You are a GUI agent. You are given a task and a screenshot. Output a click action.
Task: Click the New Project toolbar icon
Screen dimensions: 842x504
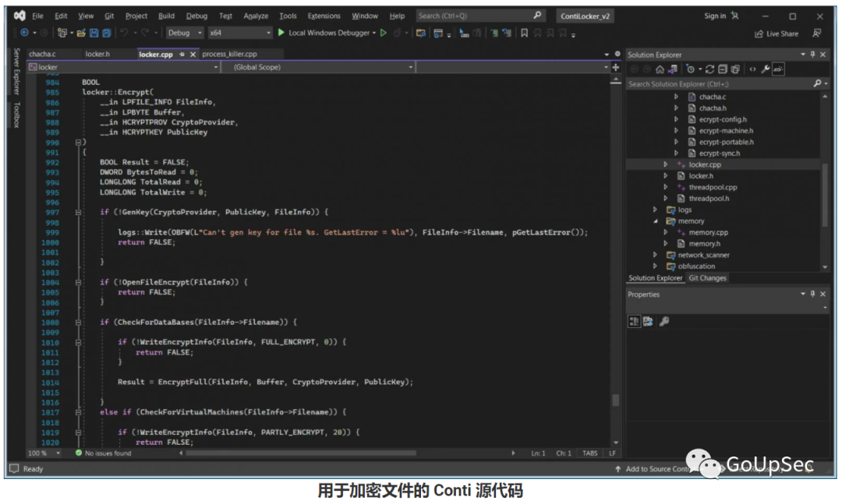(x=62, y=33)
